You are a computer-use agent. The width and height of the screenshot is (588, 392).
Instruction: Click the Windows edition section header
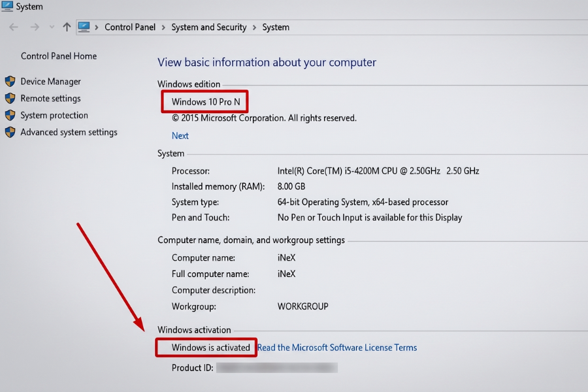tap(189, 84)
